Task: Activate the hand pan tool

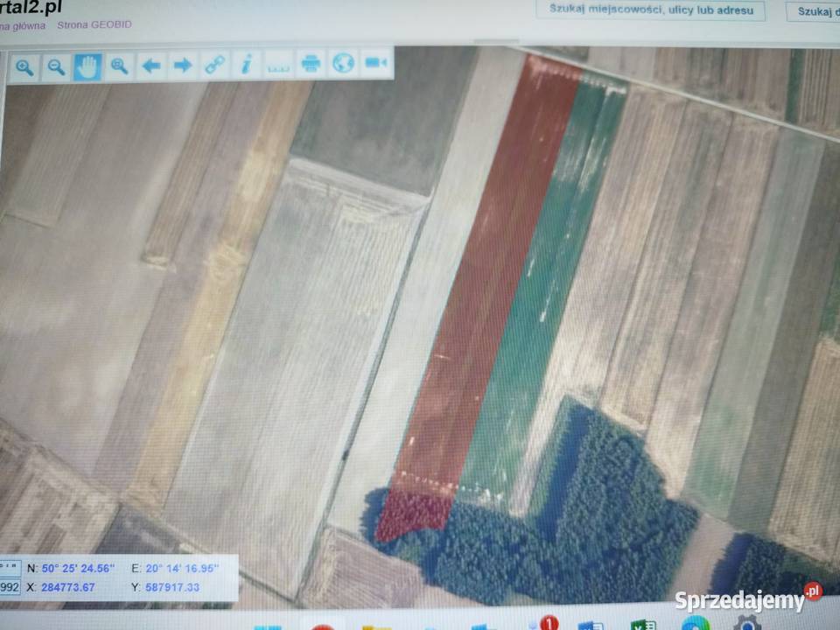Action: click(x=87, y=66)
